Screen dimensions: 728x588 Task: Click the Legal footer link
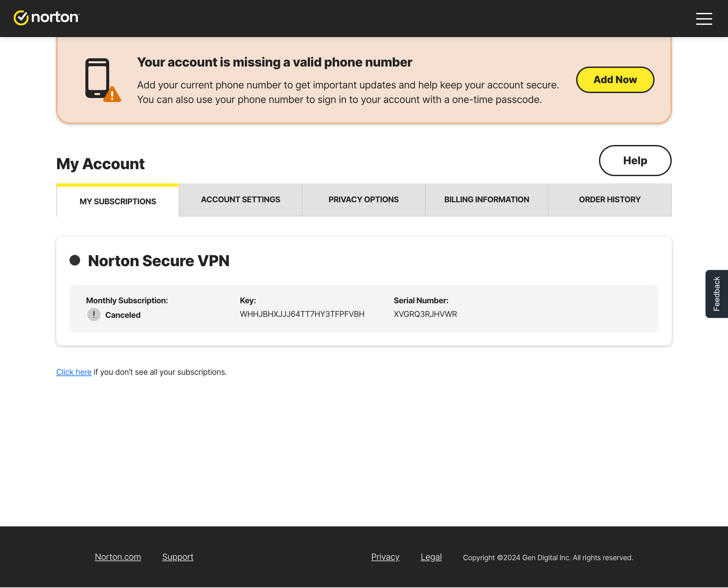point(431,557)
